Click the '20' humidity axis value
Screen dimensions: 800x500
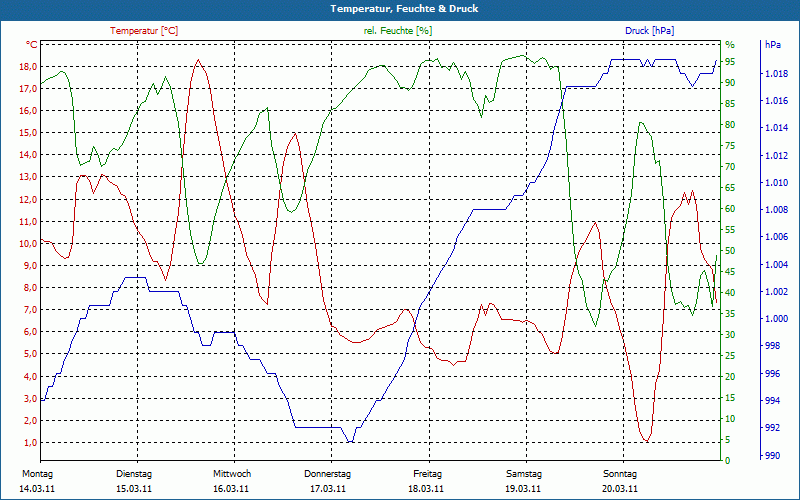tap(730, 377)
